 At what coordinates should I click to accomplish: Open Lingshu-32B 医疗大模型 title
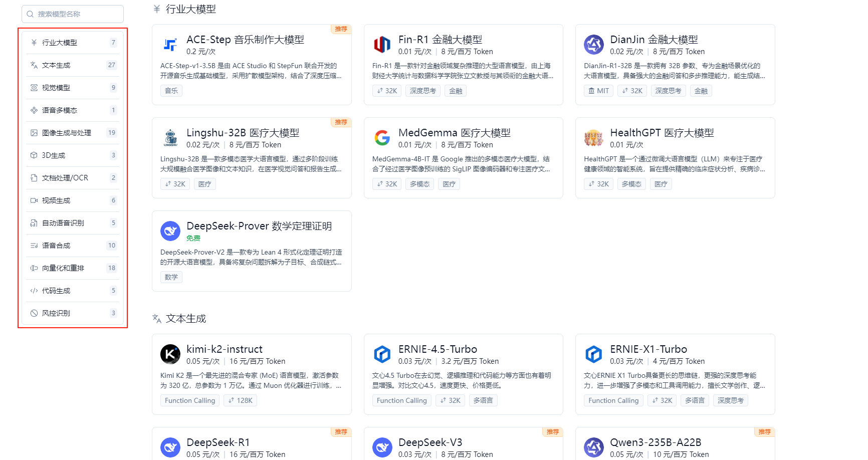(x=243, y=133)
